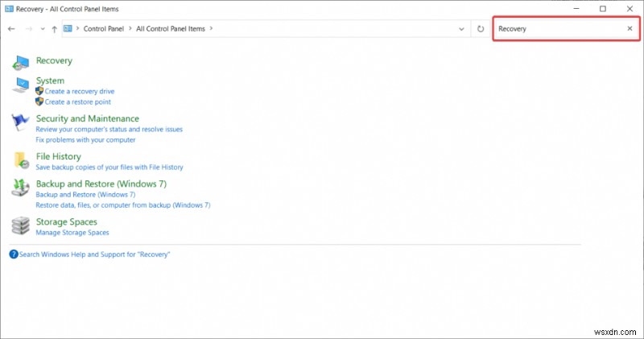Expand chevron after All Control Panel Items
The width and height of the screenshot is (644, 339).
(211, 28)
